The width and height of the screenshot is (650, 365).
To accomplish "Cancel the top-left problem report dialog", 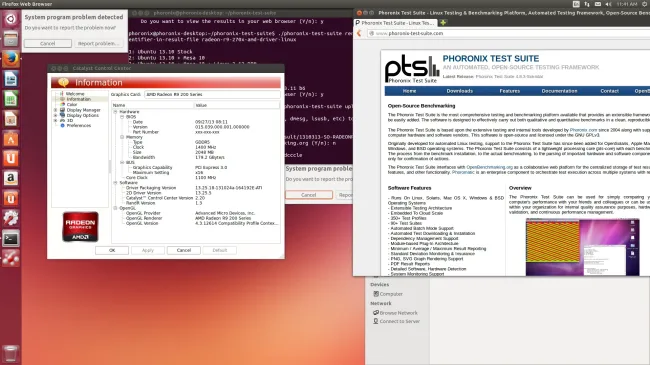I will coord(48,44).
